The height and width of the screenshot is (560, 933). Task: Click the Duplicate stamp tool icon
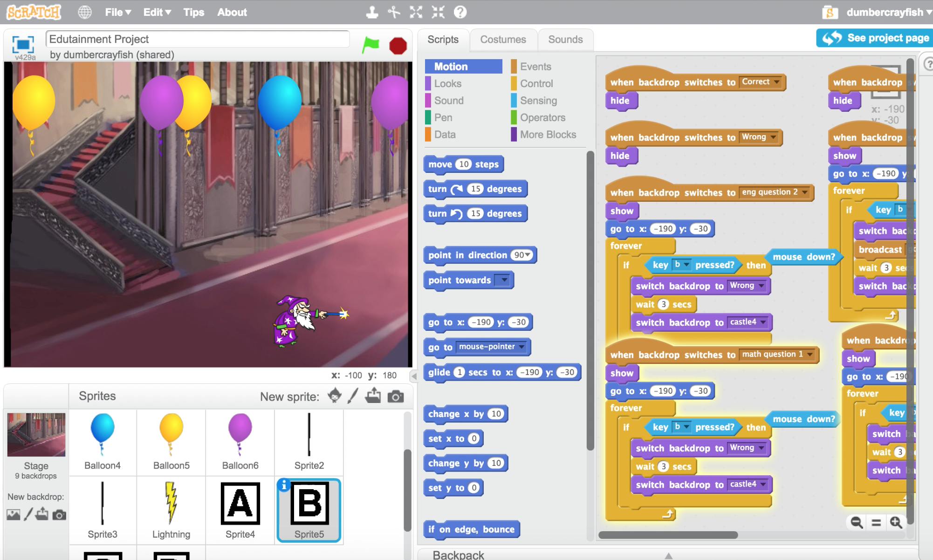click(372, 12)
